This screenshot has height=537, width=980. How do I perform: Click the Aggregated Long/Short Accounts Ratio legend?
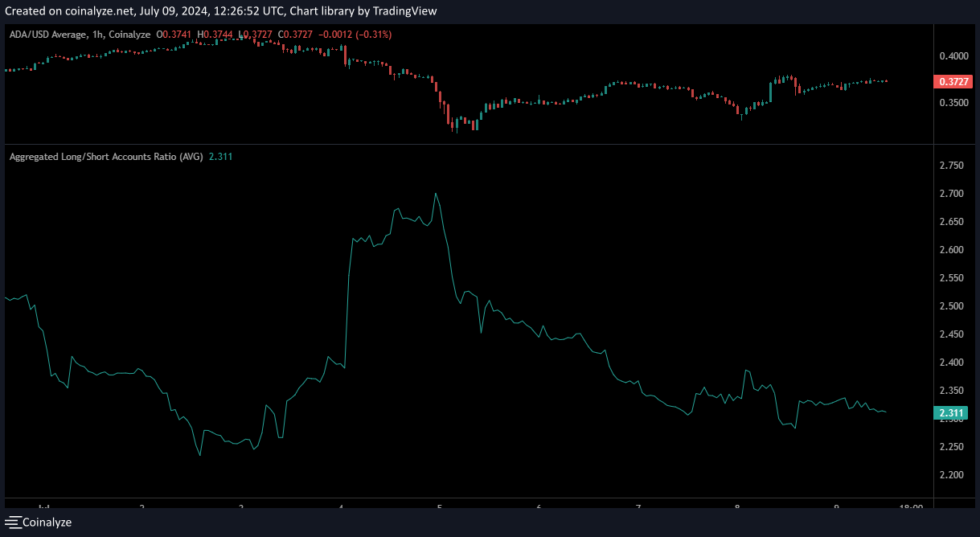click(105, 157)
